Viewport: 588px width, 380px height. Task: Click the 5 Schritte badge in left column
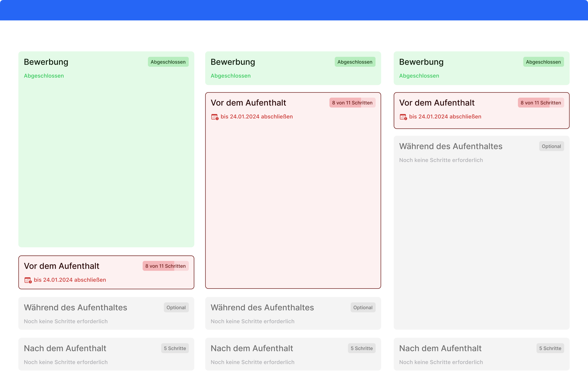tap(175, 348)
